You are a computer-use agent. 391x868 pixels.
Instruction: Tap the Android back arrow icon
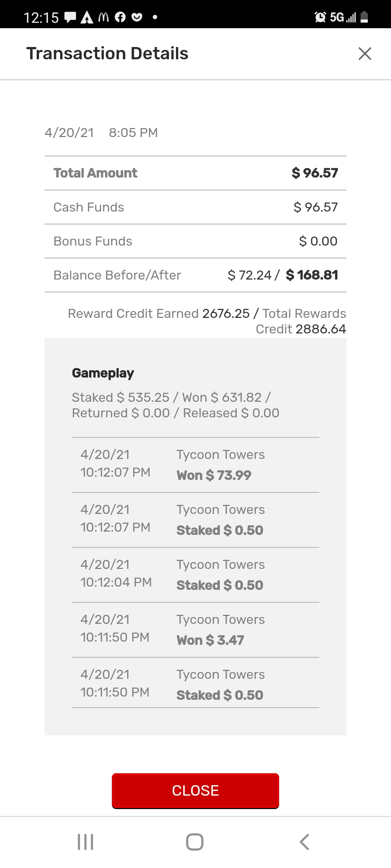(304, 842)
